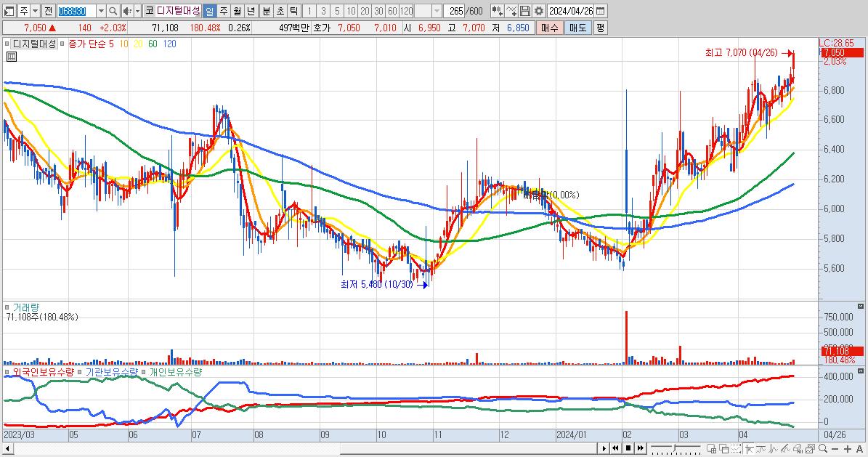Toggle the 거래량 volume indicator checkbox
The height and width of the screenshot is (457, 868).
(x=7, y=307)
